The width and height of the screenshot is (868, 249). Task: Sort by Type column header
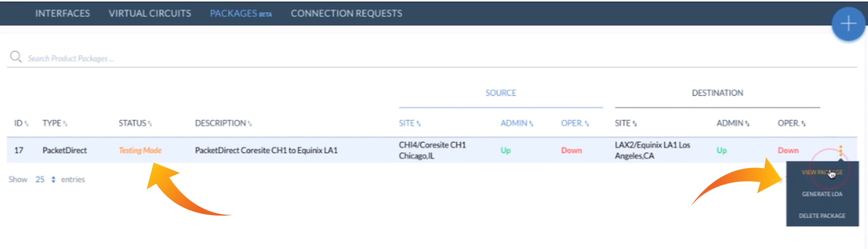54,123
